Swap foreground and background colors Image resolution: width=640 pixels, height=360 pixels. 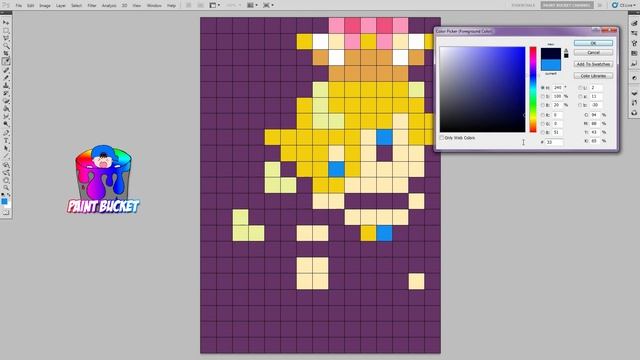point(9,195)
